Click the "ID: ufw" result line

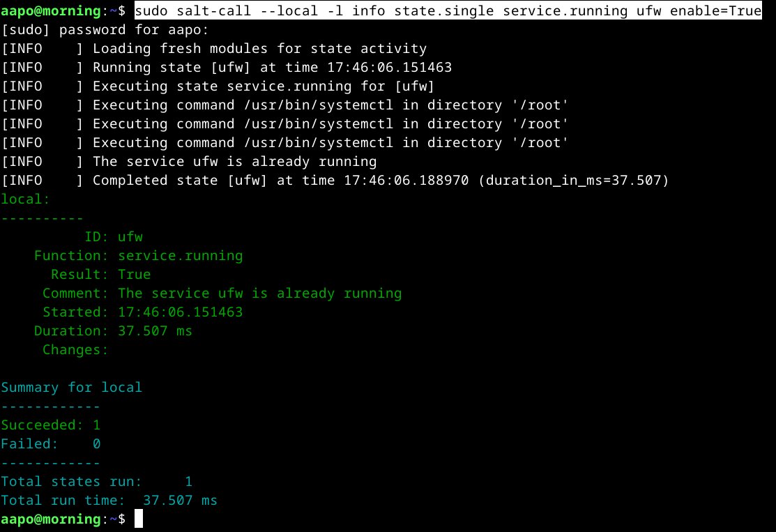[113, 237]
